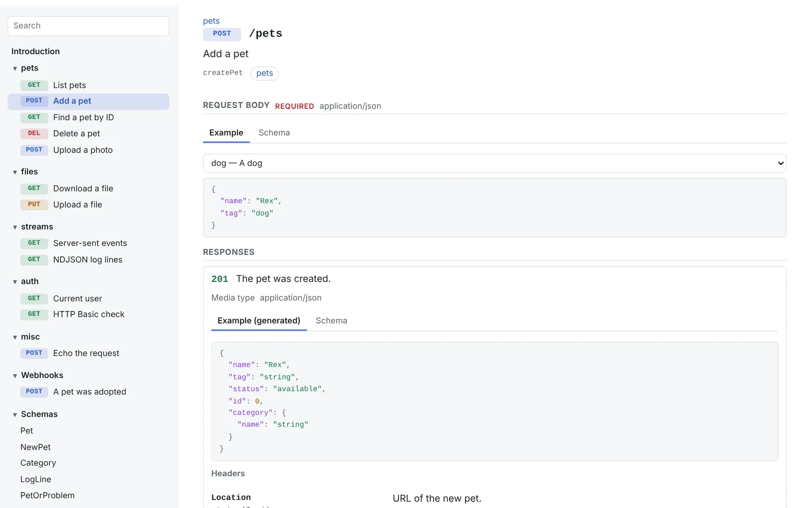This screenshot has height=508, width=812.
Task: Click the REQUIRED label of request body
Action: tap(295, 106)
